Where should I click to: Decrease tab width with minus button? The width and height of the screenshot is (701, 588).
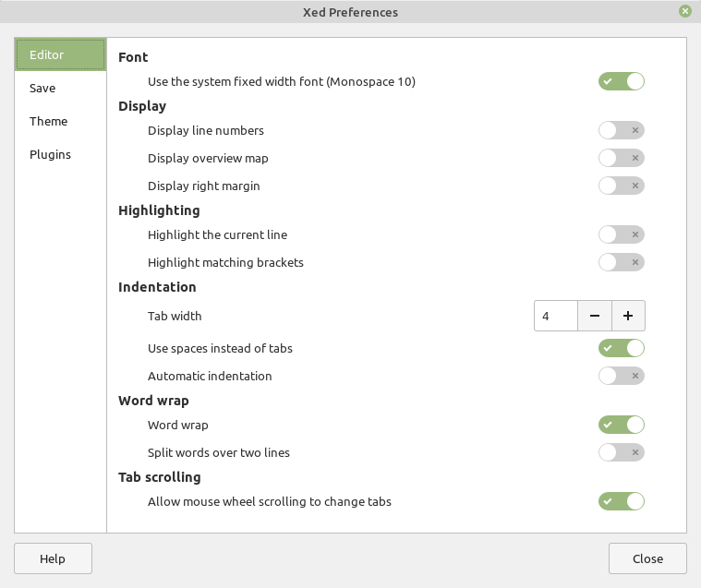pos(594,316)
